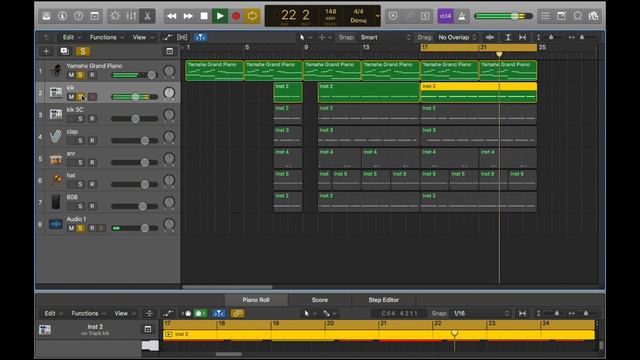Click the pan knob on snr track
Screen dimensions: 640x360
169,158
